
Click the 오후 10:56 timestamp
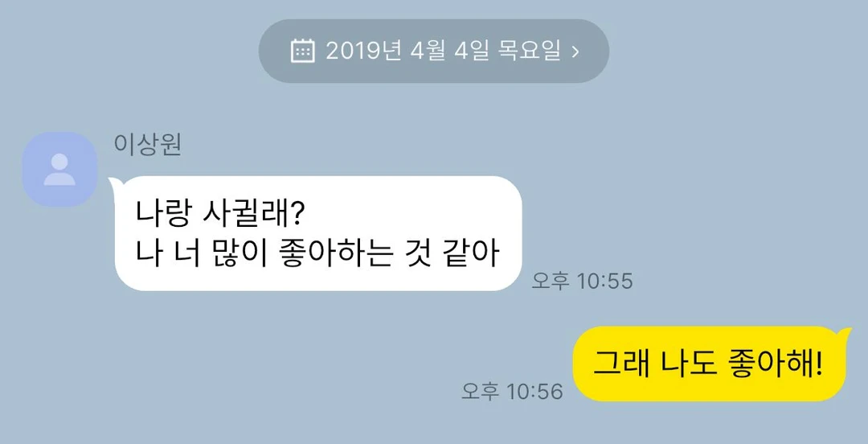click(x=512, y=392)
